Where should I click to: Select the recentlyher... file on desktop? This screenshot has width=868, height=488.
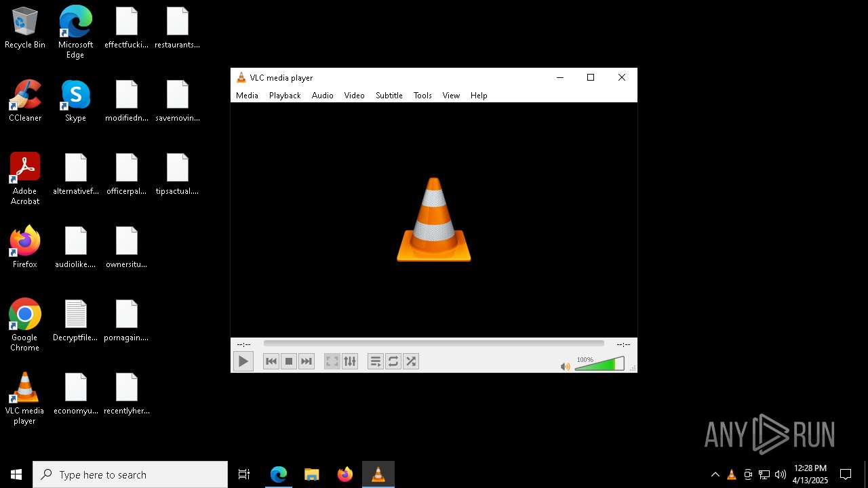126,394
